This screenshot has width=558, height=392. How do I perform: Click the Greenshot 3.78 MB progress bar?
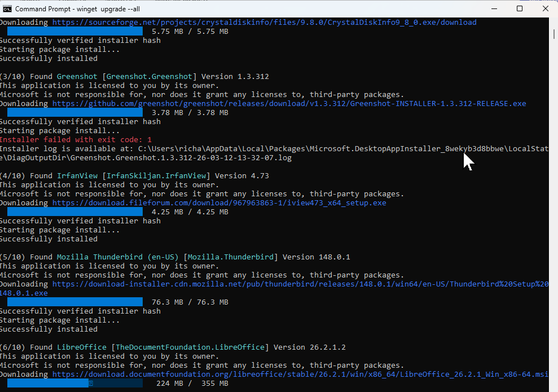(75, 113)
